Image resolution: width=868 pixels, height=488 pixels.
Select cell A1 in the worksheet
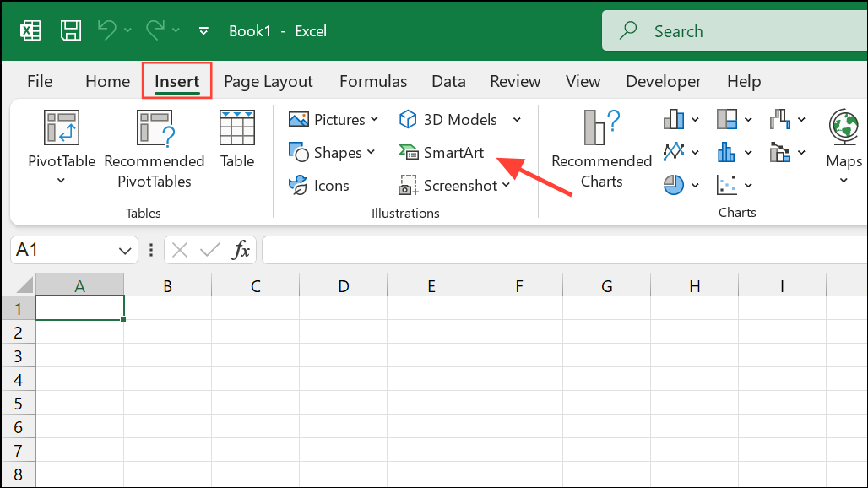[79, 307]
